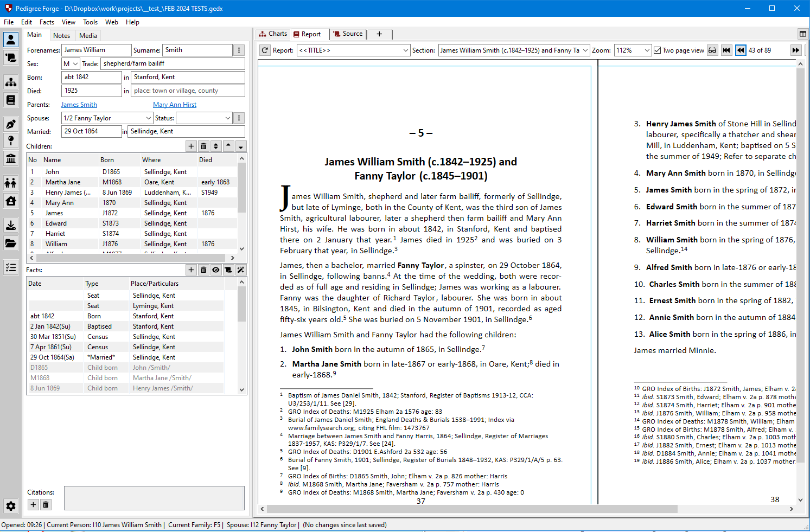Open the family tree chart sidebar icon
Viewport: 810px width, 532px height.
click(x=10, y=82)
